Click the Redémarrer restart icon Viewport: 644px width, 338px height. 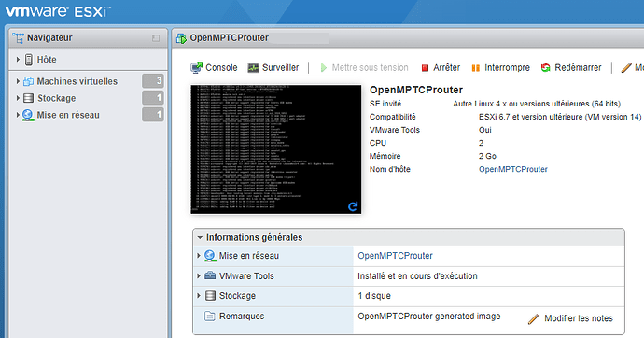[x=545, y=68]
